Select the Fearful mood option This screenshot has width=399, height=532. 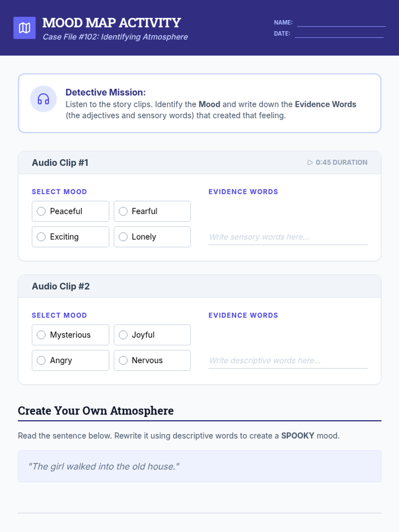coord(123,211)
